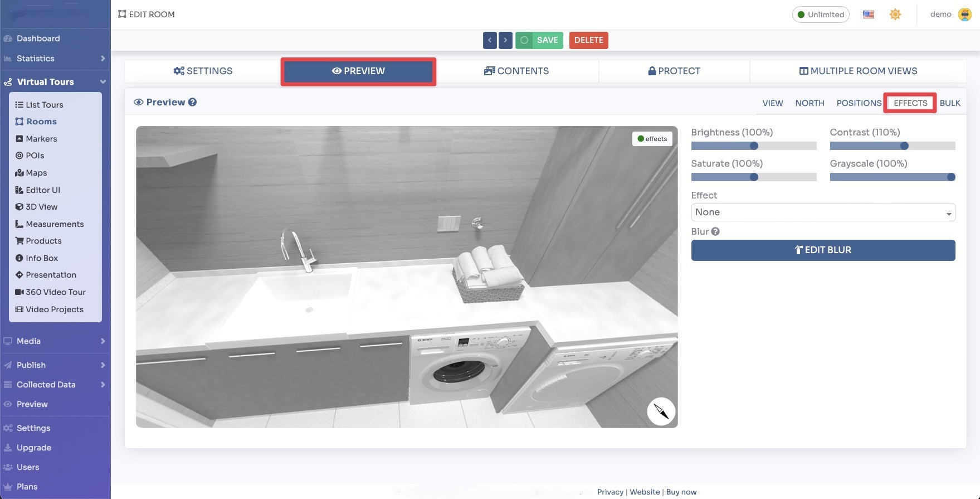980x499 pixels.
Task: Open the Dashboard sidebar item
Action: (38, 38)
